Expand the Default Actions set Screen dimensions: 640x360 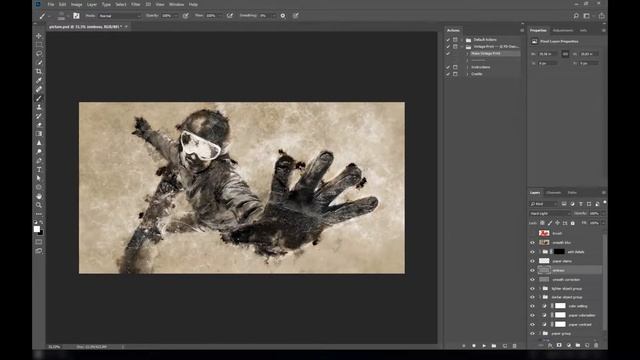click(462, 40)
